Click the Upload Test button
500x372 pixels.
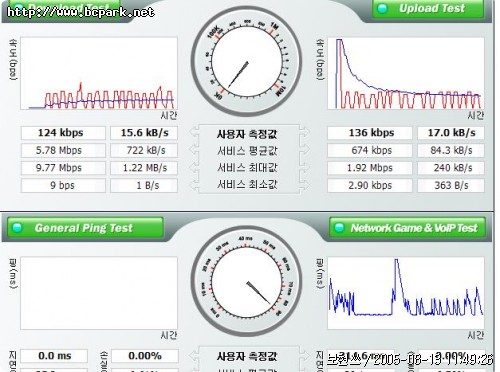(428, 8)
